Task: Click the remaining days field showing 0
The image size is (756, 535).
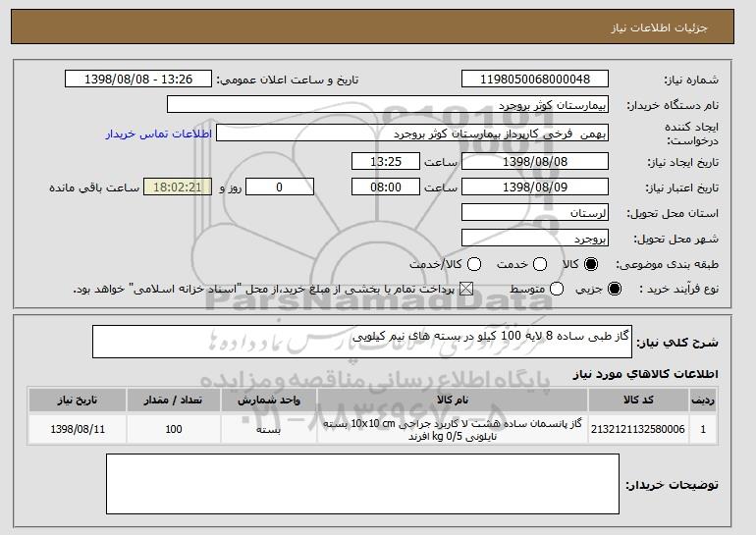Action: point(280,187)
